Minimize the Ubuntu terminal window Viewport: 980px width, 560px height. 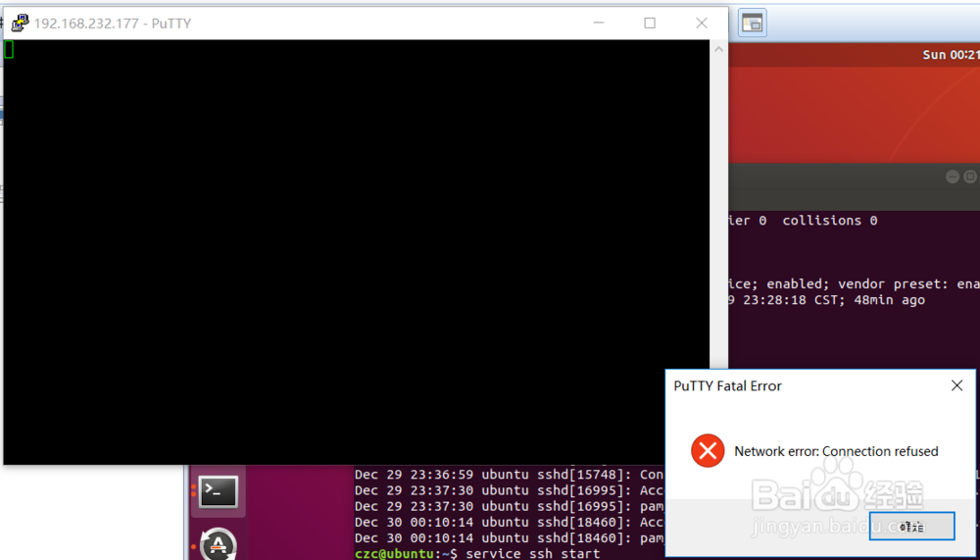952,177
